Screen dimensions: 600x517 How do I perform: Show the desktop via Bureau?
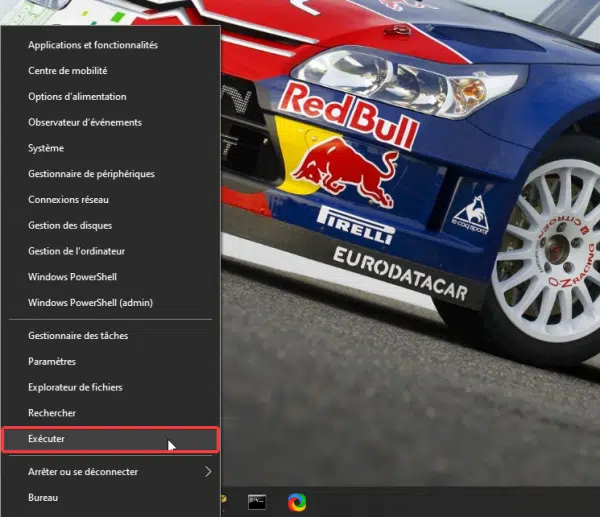click(x=111, y=498)
